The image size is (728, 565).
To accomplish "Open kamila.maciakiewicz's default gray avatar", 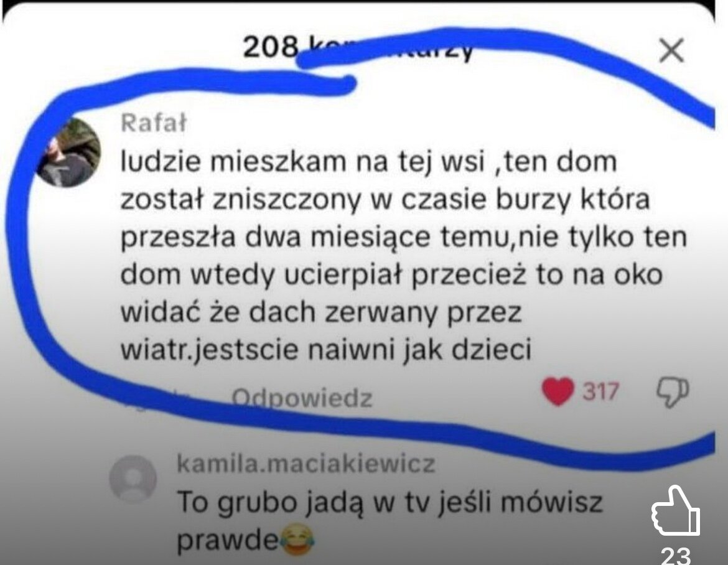I will click(x=133, y=479).
